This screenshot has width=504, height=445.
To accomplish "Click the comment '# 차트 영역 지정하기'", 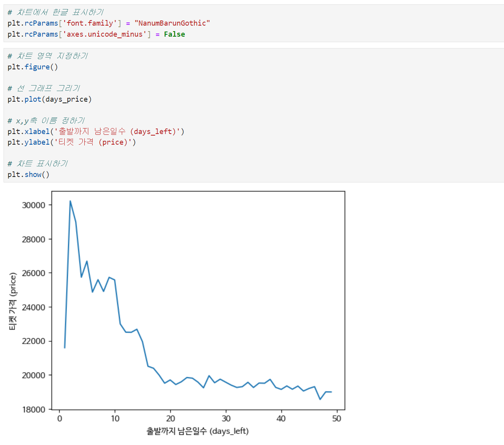I will pos(48,56).
